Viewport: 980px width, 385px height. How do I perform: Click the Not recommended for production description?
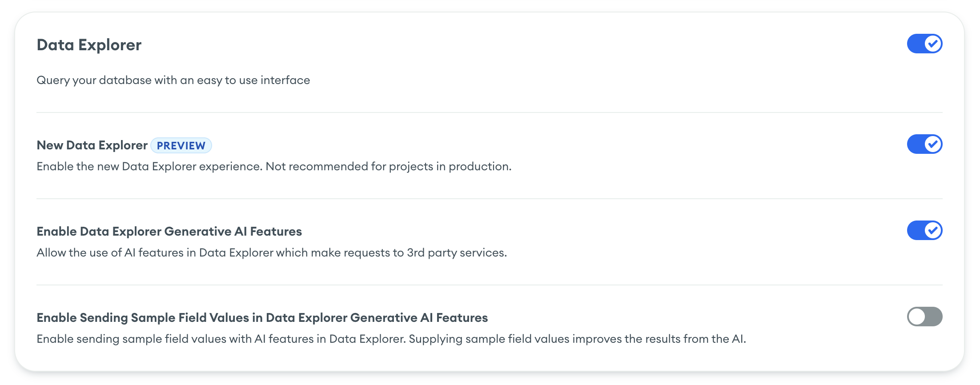coord(274,166)
